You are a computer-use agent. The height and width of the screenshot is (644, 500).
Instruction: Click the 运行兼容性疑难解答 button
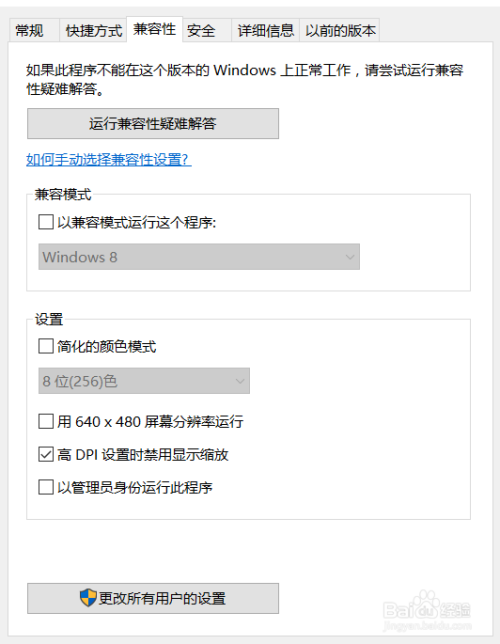153,124
